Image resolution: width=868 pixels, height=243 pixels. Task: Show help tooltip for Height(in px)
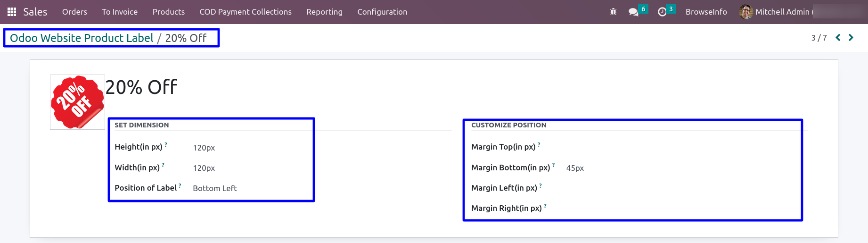coord(166,145)
